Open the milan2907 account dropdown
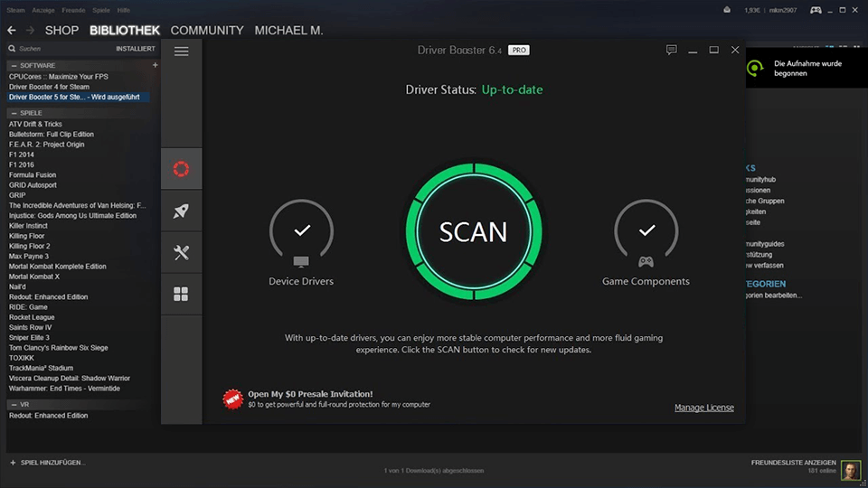The height and width of the screenshot is (488, 868). click(x=783, y=10)
